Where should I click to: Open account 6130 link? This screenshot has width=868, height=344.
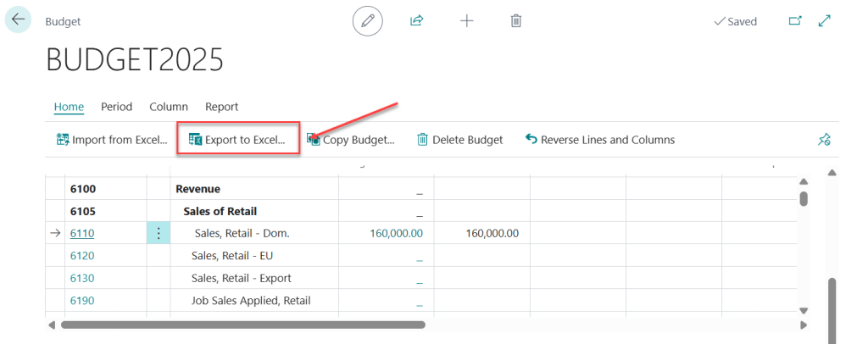(82, 278)
